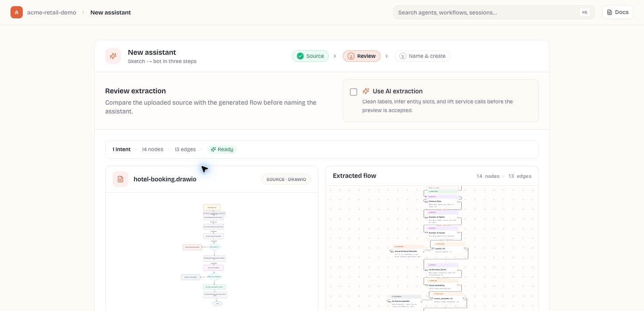
Task: Go back to the Source step
Action: point(310,56)
